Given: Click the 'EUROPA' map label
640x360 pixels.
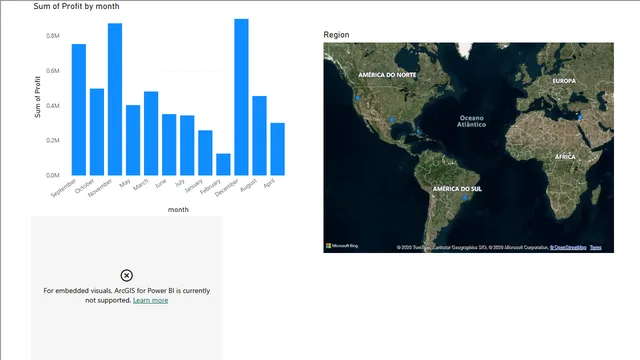Looking at the screenshot, I should click(x=564, y=81).
